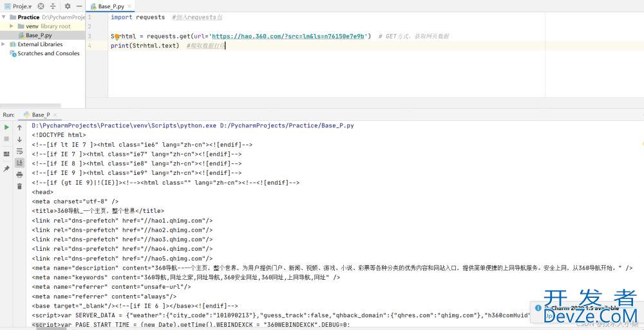Click the hao1.qhimg.com link line
This screenshot has width=644, height=330.
pyautogui.click(x=122, y=221)
